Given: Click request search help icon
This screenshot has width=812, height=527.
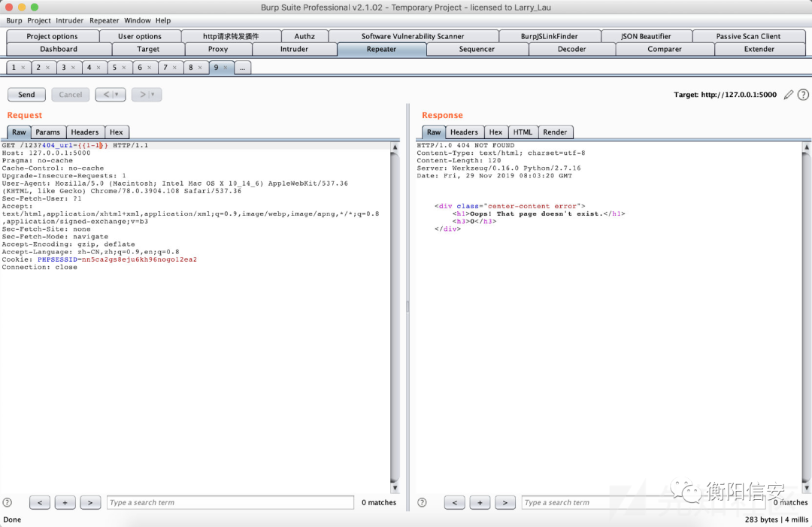Looking at the screenshot, I should (8, 502).
